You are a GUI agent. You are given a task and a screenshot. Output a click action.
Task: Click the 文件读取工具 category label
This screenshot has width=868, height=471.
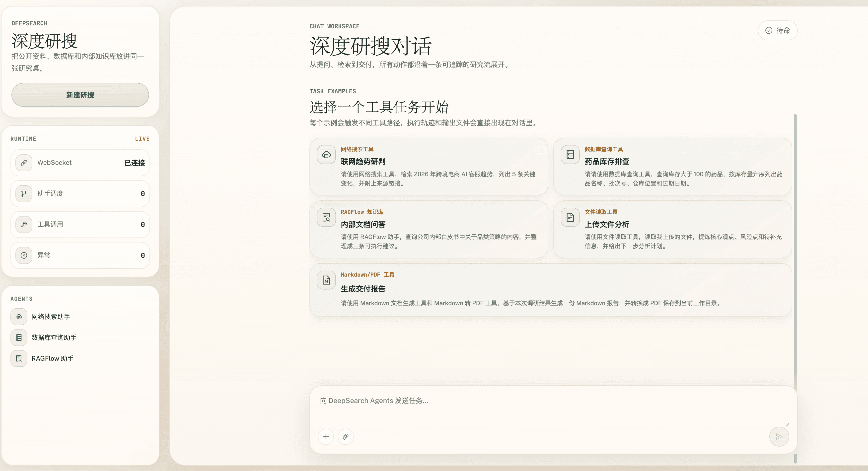(x=601, y=212)
